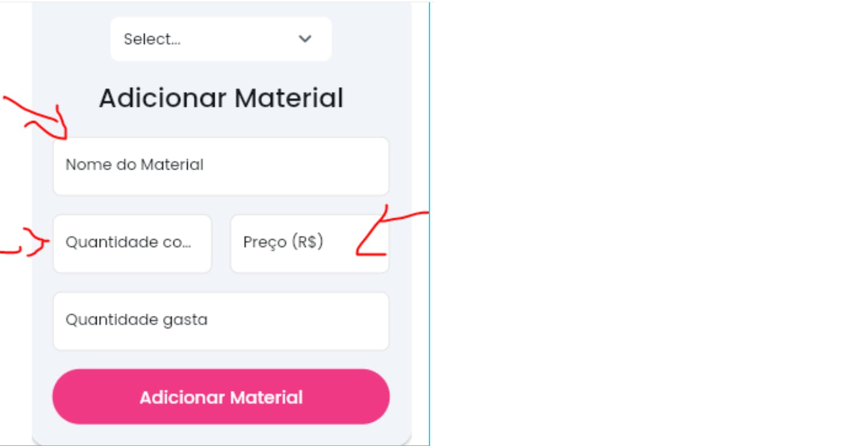Focus the Nome do Material field
Viewport: 868px width, 446px height.
220,166
